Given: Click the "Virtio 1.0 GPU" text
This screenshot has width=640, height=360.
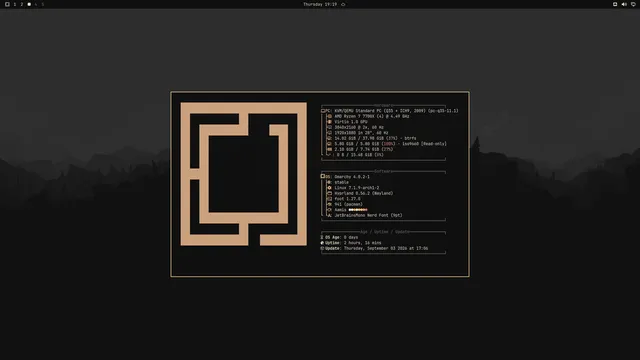Looking at the screenshot, I should (x=351, y=122).
